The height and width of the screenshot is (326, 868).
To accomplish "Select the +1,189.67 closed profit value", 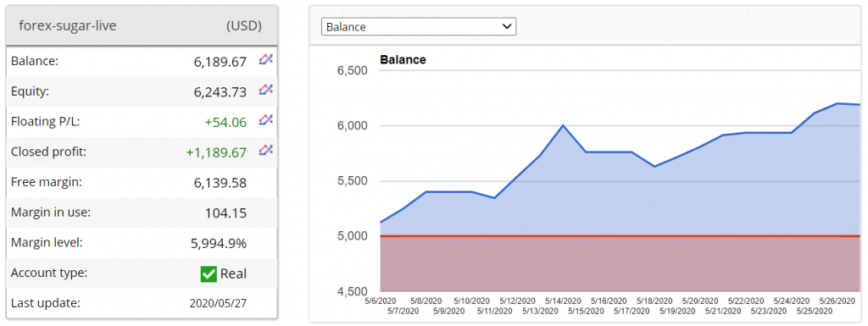I will tap(216, 152).
